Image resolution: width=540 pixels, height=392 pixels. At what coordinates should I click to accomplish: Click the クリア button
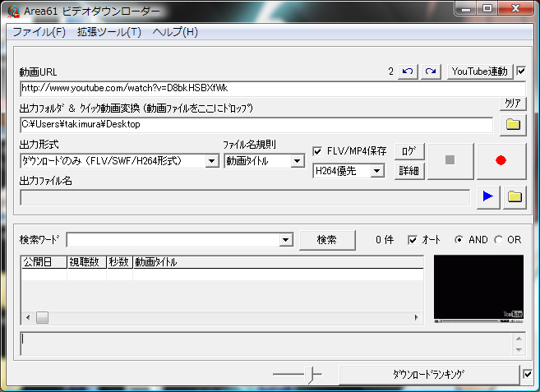[x=513, y=104]
